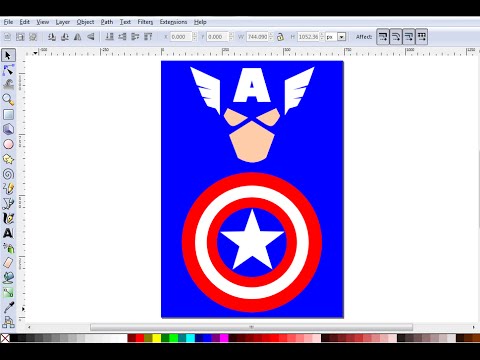Click the X field spinner arrows
Viewport: 480px width, 360px height.
[x=195, y=37]
